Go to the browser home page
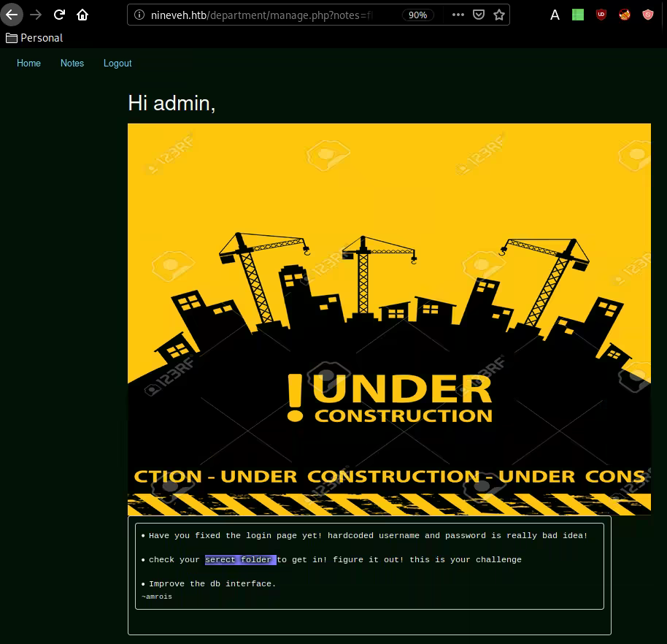Screen dimensions: 667x644 tap(82, 15)
